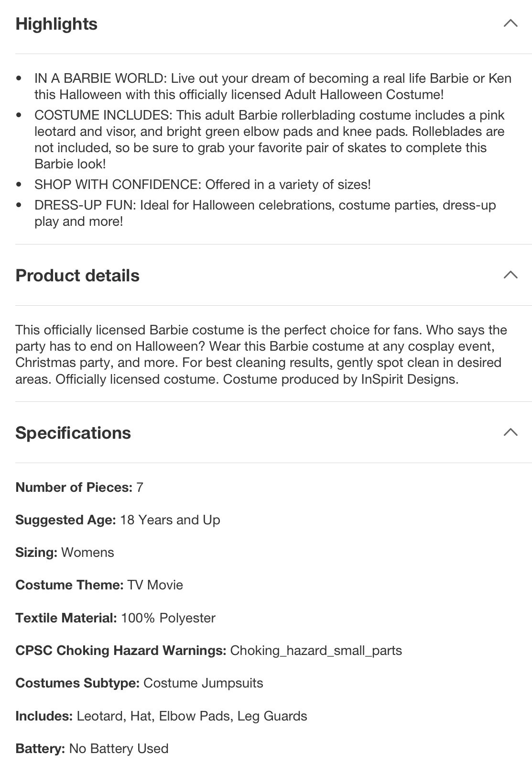Collapse the Product details chevron
The width and height of the screenshot is (532, 765).
[x=510, y=275]
